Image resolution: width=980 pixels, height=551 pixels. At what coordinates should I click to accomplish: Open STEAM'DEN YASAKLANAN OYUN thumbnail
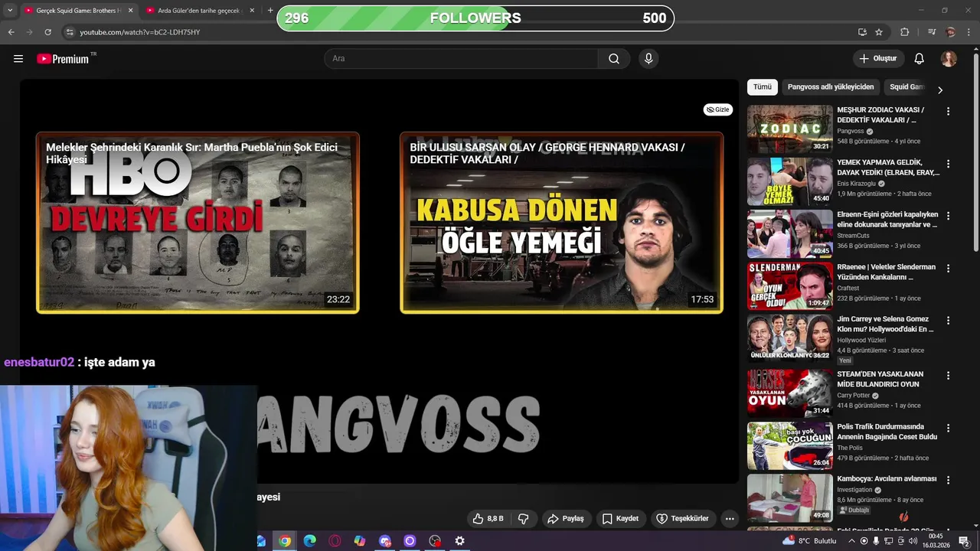[789, 393]
